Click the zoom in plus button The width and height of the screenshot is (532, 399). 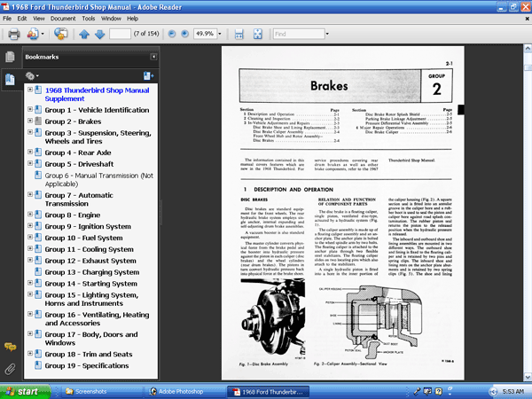click(185, 34)
